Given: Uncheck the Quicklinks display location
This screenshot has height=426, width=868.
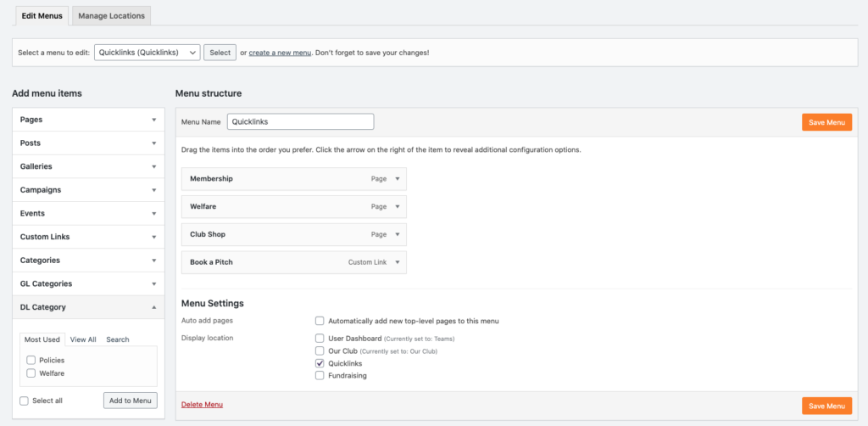Looking at the screenshot, I should (320, 363).
